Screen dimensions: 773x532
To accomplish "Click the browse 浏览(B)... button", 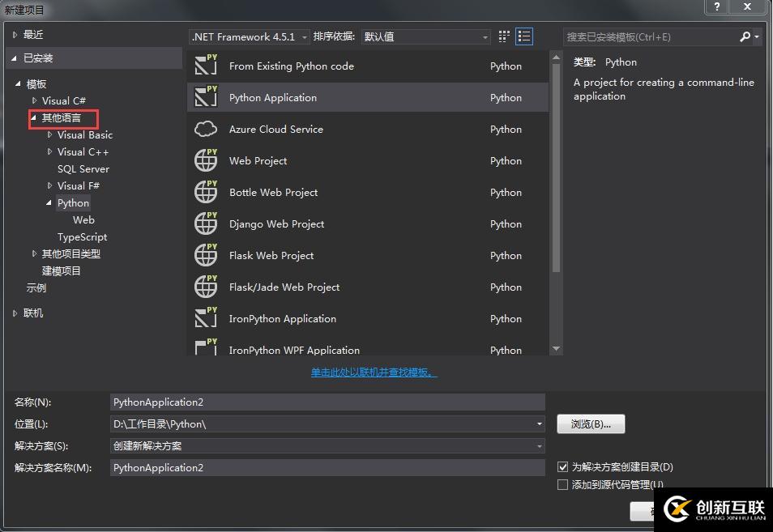I will [x=591, y=423].
